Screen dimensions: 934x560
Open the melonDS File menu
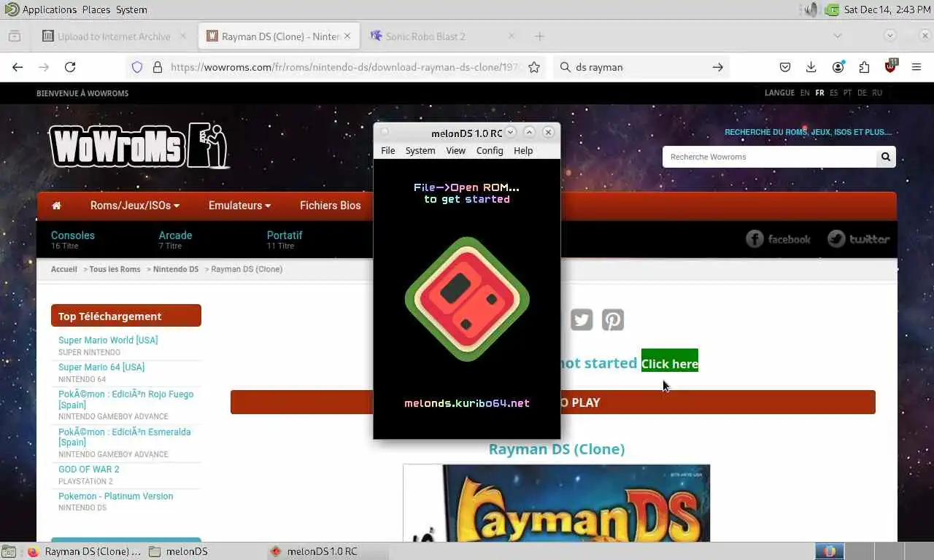tap(388, 151)
